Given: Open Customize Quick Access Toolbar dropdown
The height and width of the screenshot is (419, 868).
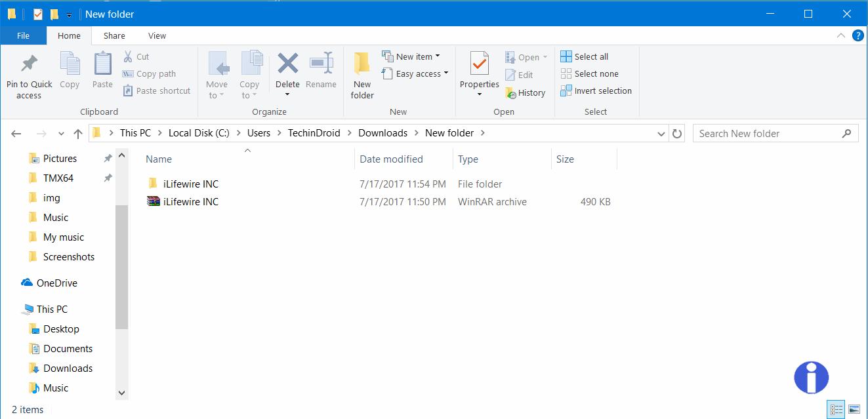Looking at the screenshot, I should (x=69, y=14).
